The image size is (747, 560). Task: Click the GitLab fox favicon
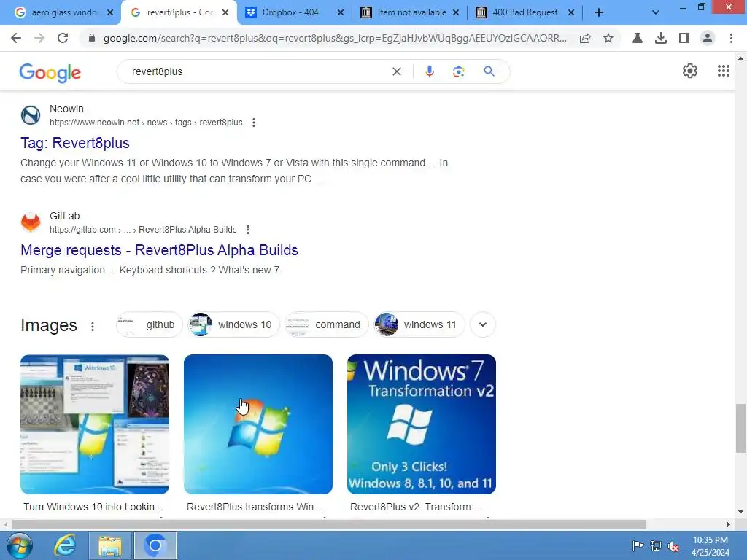point(31,222)
